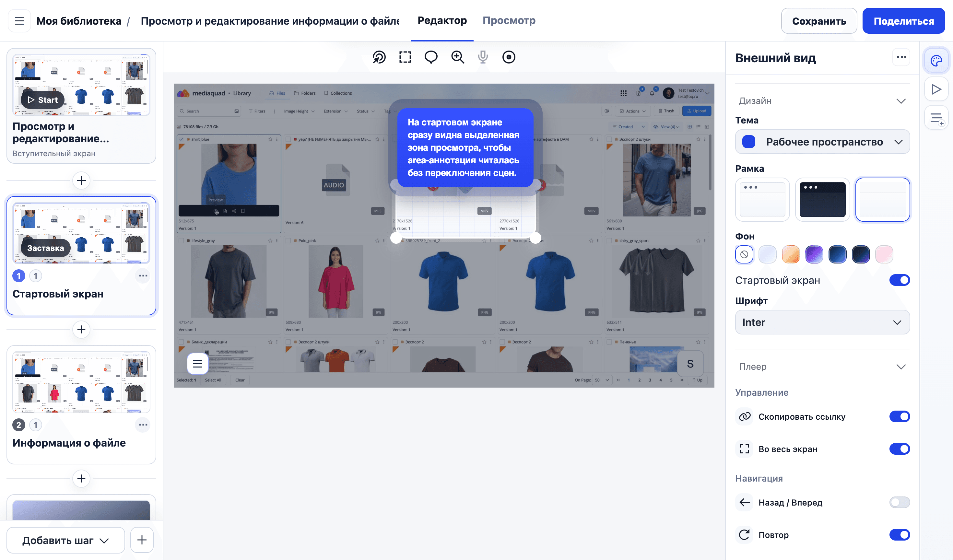Toggle the Стартовый экран switch off
953x560 pixels.
click(900, 280)
